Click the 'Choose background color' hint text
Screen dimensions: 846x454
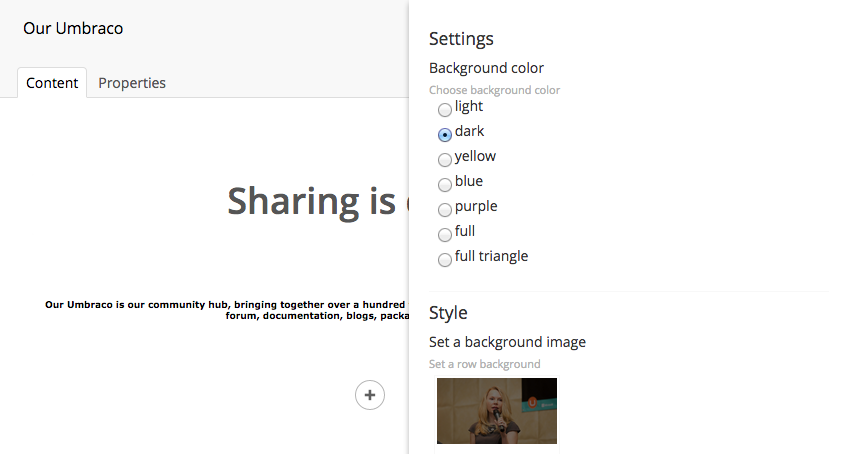(x=494, y=90)
